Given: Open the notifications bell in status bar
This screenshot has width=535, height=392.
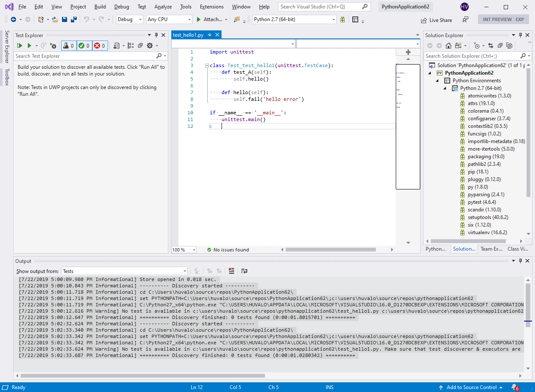Looking at the screenshot, I should [x=515, y=387].
